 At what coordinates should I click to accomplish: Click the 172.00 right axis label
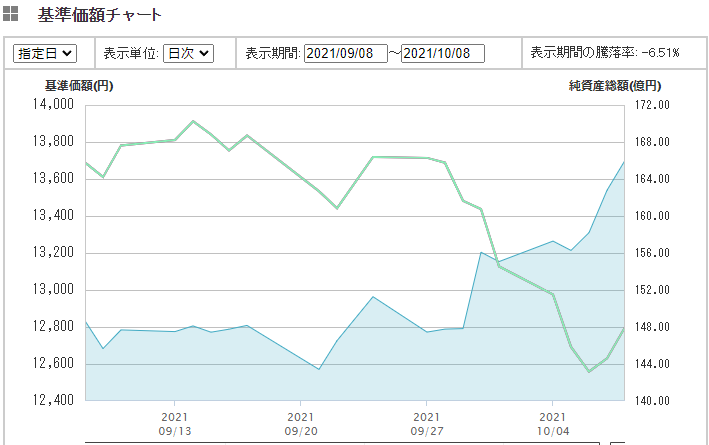pyautogui.click(x=652, y=105)
